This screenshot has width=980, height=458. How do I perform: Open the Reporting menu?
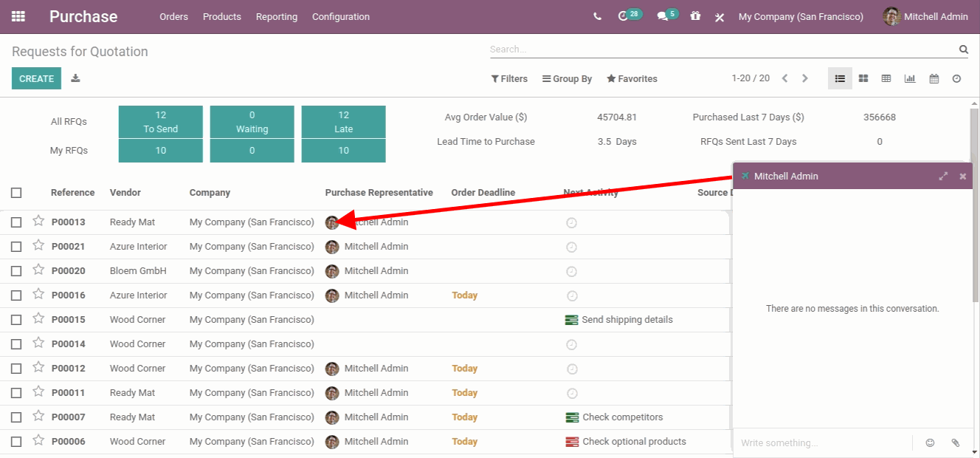coord(277,16)
